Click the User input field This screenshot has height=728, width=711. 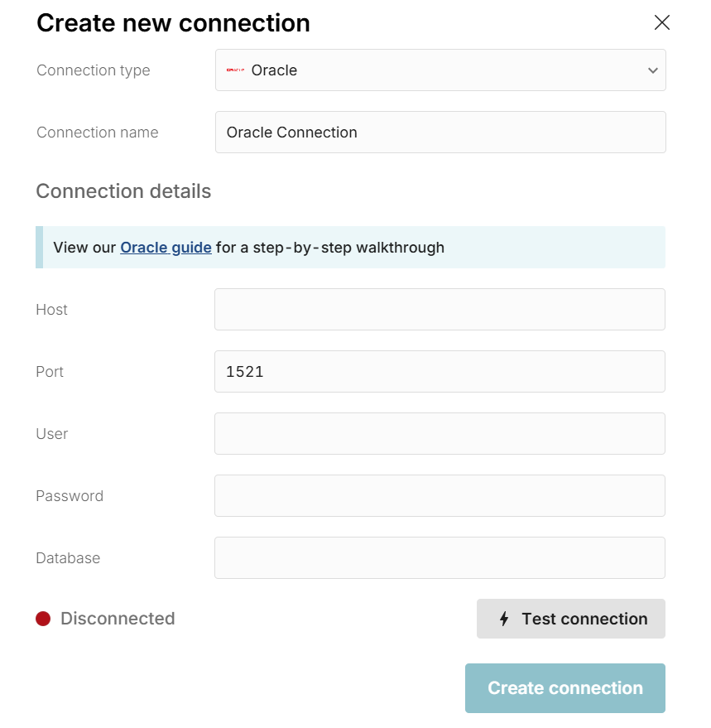[440, 433]
